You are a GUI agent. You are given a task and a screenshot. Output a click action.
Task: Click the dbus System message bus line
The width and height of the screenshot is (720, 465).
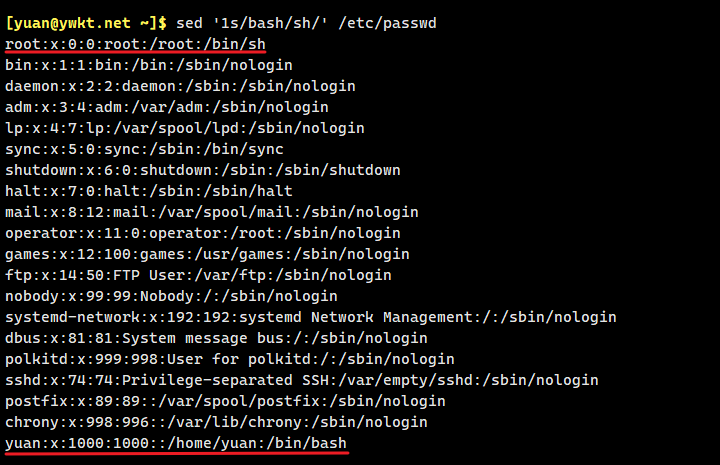(x=216, y=338)
